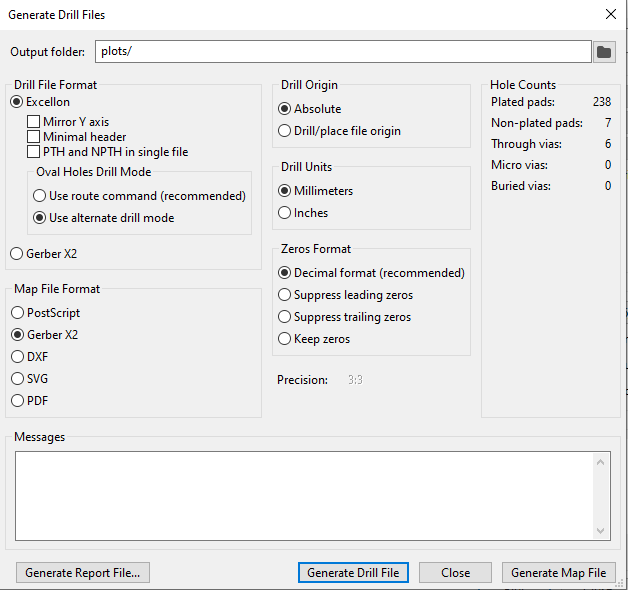
Task: Click the Output folder text field
Action: click(x=343, y=51)
